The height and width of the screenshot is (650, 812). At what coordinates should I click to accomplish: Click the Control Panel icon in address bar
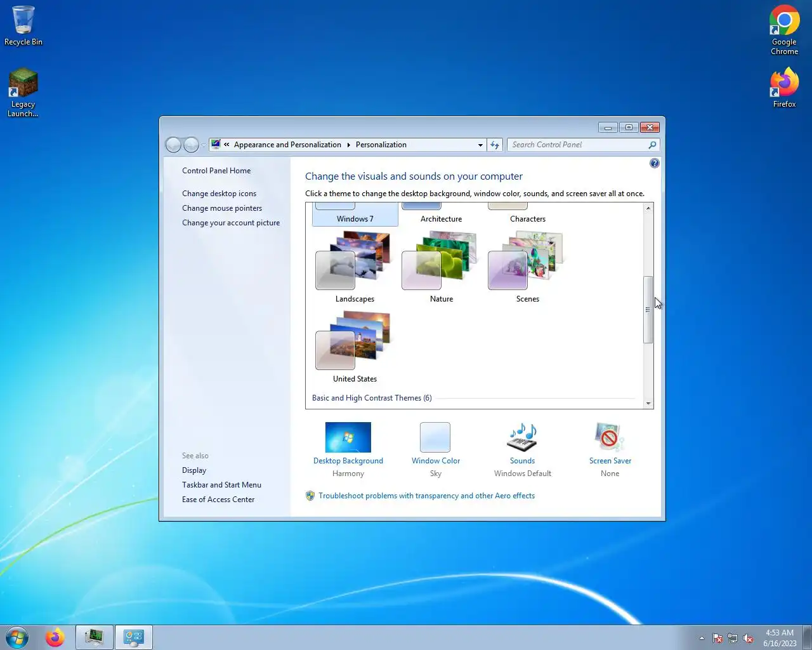216,144
